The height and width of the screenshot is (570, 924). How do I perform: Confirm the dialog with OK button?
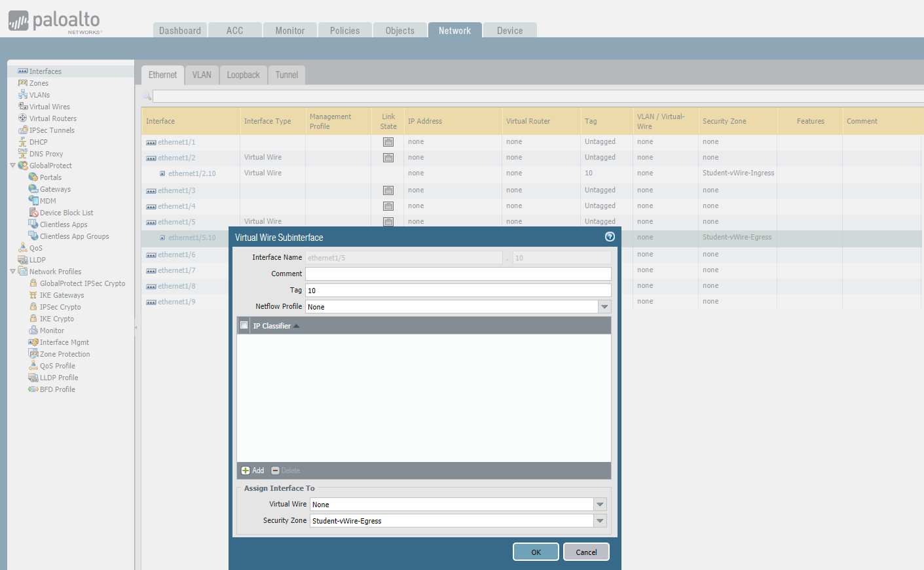tap(536, 552)
